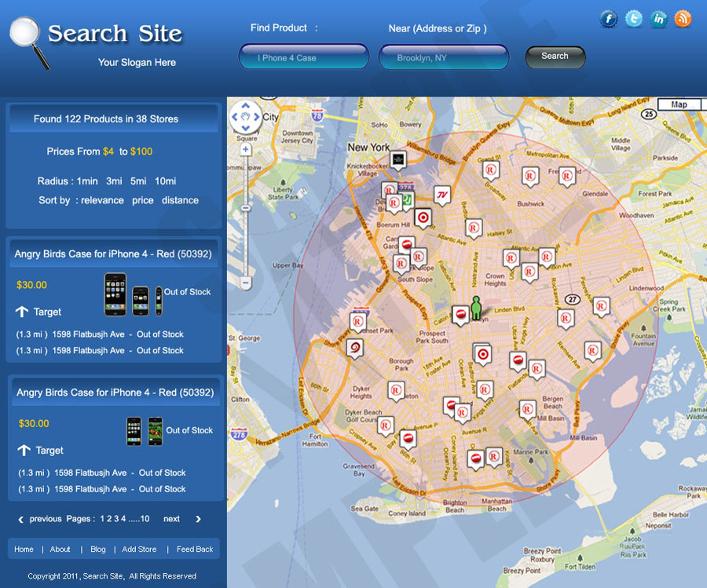This screenshot has width=707, height=588.
Task: Select the R marker near Bergen Beach
Action: click(x=526, y=411)
